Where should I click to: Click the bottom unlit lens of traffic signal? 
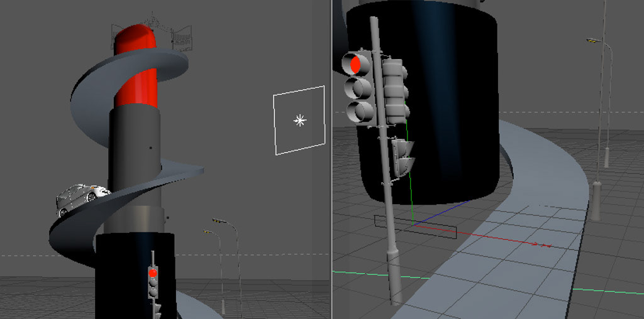coord(360,111)
